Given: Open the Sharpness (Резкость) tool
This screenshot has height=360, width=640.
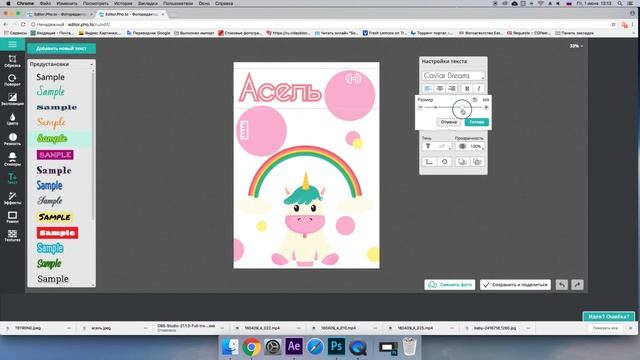Looking at the screenshot, I should point(12,139).
